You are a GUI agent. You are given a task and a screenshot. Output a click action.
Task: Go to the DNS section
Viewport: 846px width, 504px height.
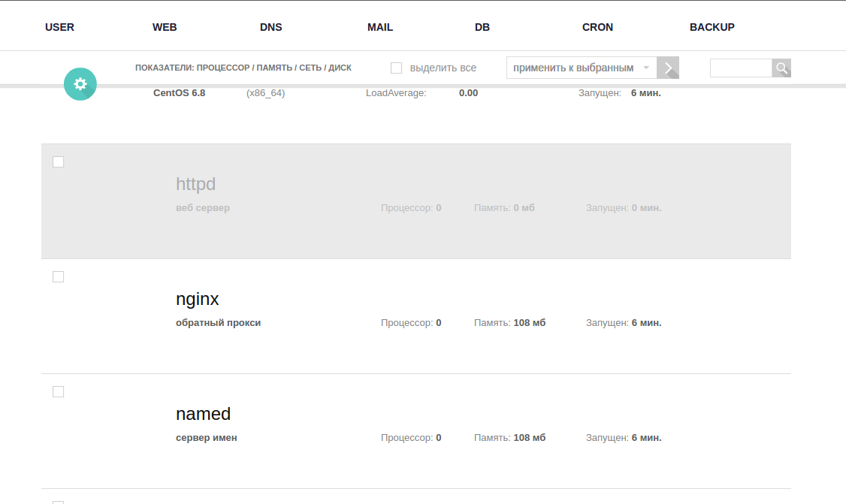[x=270, y=27]
